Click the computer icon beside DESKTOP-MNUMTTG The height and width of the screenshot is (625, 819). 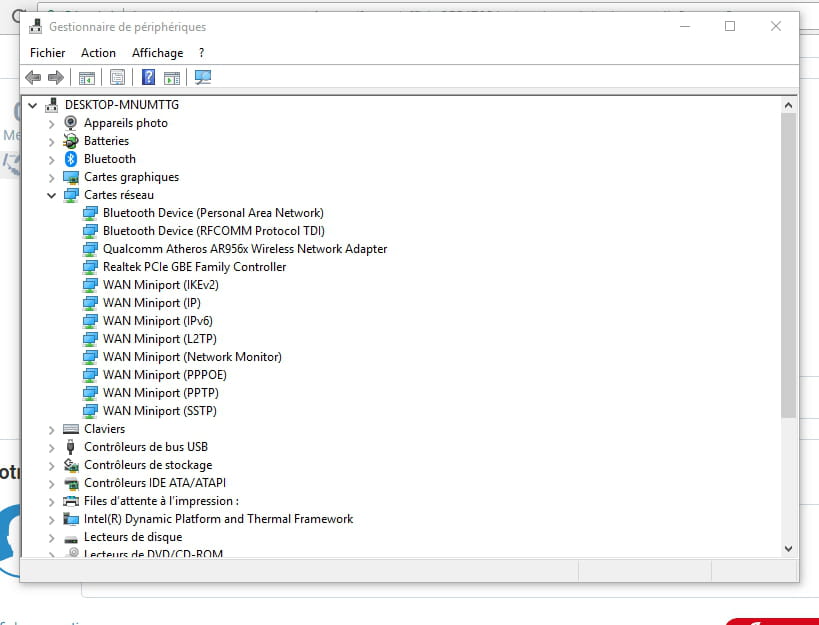pyautogui.click(x=51, y=105)
